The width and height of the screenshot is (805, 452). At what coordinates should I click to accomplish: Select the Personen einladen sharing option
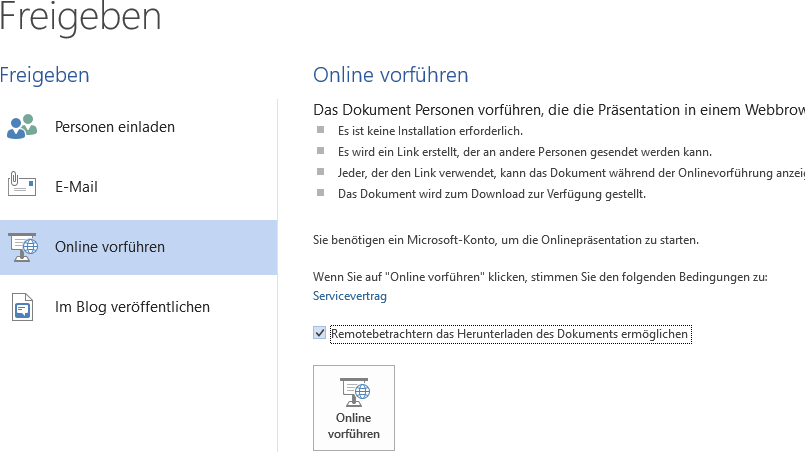[x=115, y=127]
